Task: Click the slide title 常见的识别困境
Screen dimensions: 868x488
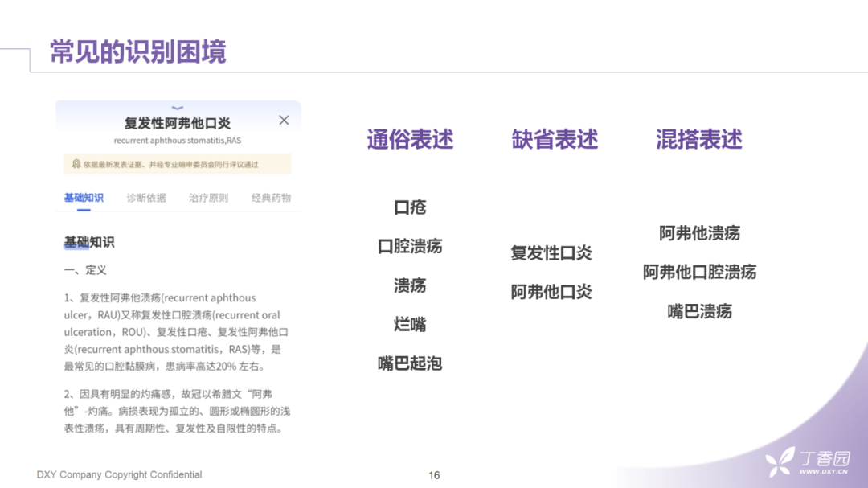Action: (x=138, y=51)
